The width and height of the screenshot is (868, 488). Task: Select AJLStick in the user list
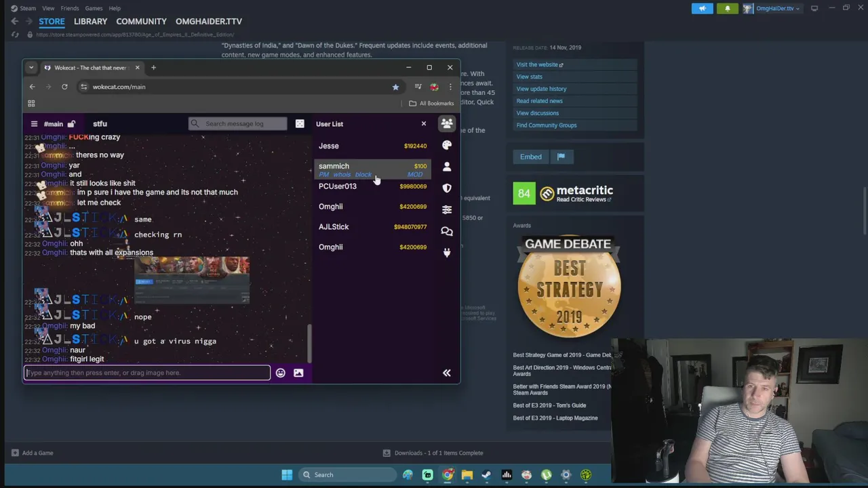click(x=334, y=227)
